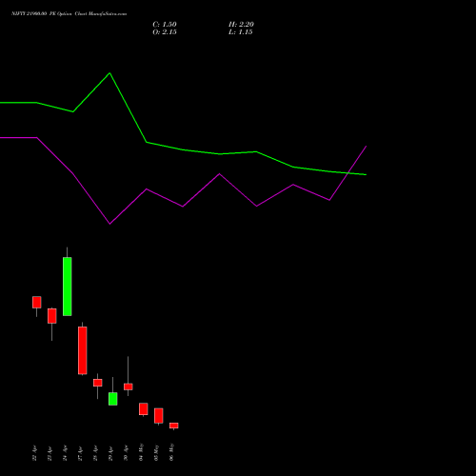Click the lowest trough of the purple line
This screenshot has height=476, width=476.
coord(109,224)
